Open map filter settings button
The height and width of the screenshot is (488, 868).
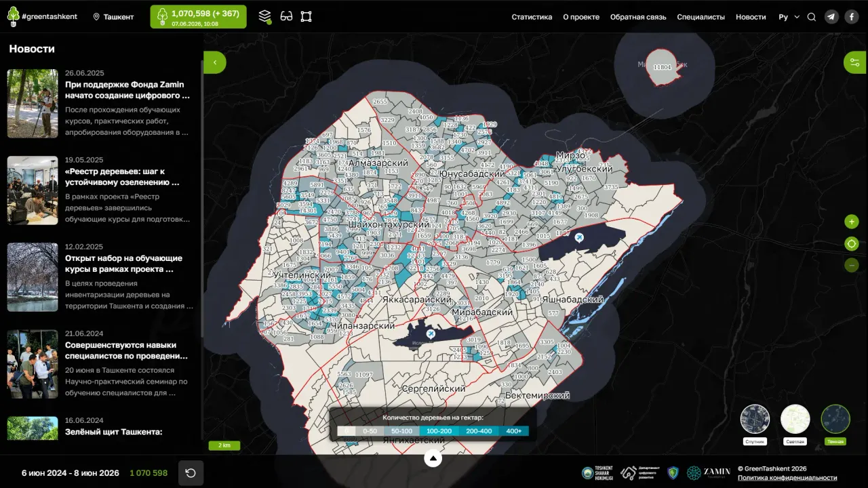coord(855,62)
